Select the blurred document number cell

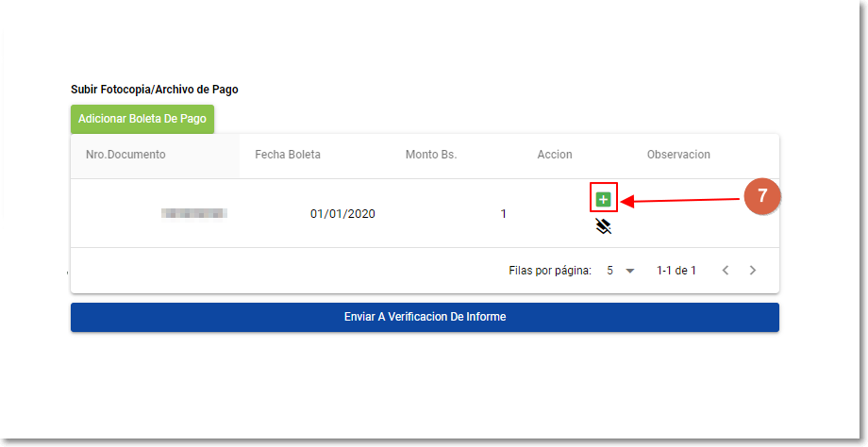click(x=193, y=214)
